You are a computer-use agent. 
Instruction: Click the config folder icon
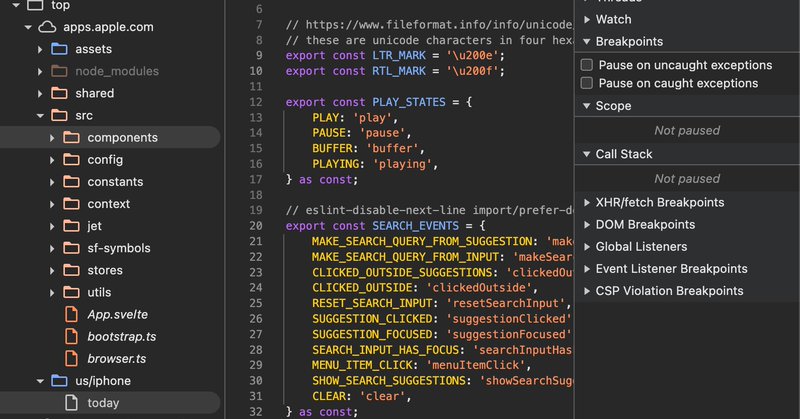click(x=71, y=160)
